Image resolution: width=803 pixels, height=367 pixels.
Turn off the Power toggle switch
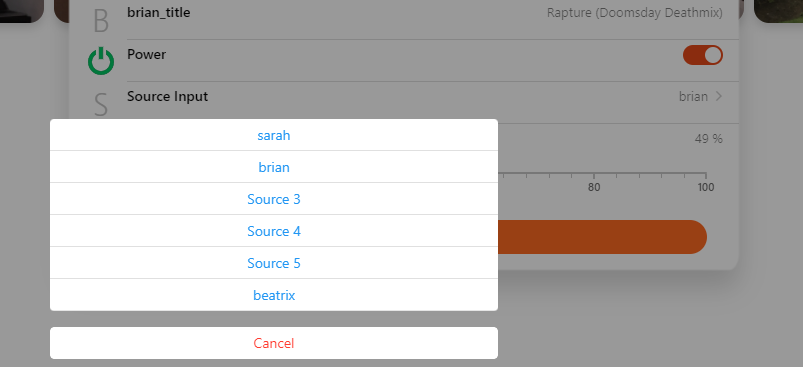703,55
